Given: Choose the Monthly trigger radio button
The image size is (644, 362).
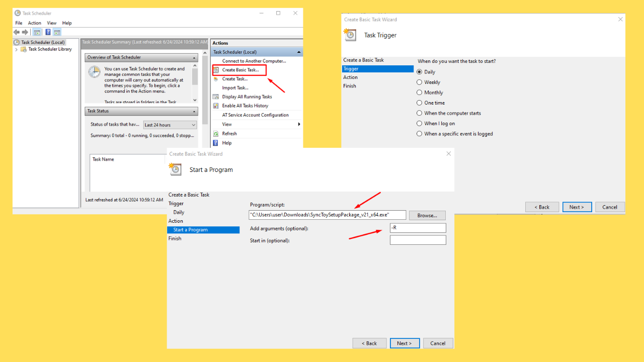Looking at the screenshot, I should pos(420,93).
